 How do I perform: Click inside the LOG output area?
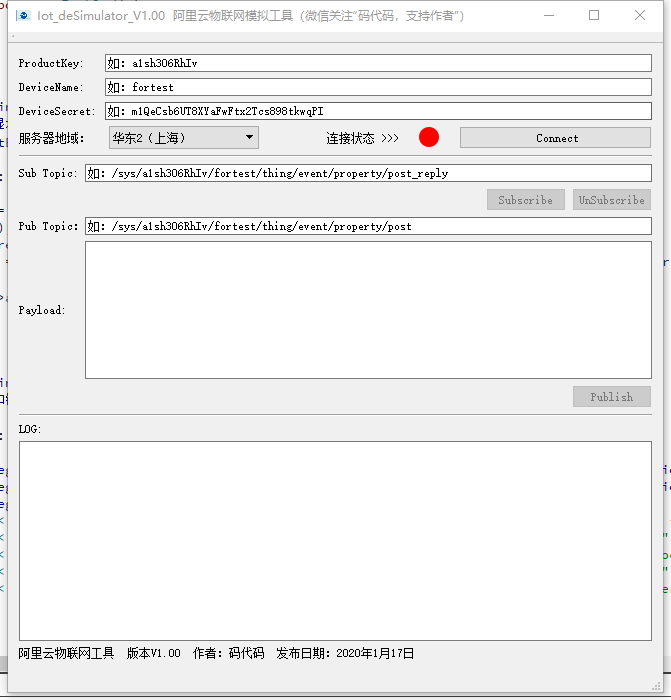[335, 541]
